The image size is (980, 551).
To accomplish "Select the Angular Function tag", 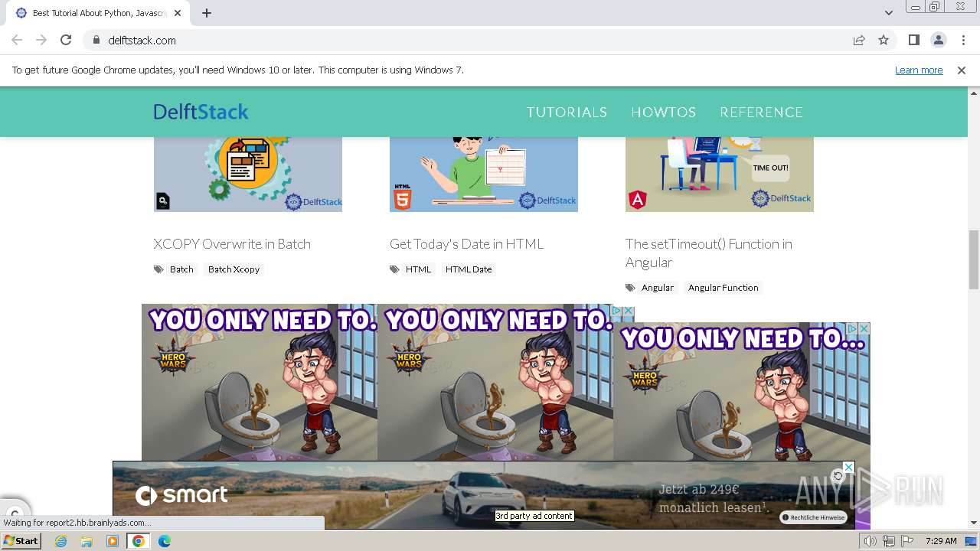I will (x=723, y=288).
